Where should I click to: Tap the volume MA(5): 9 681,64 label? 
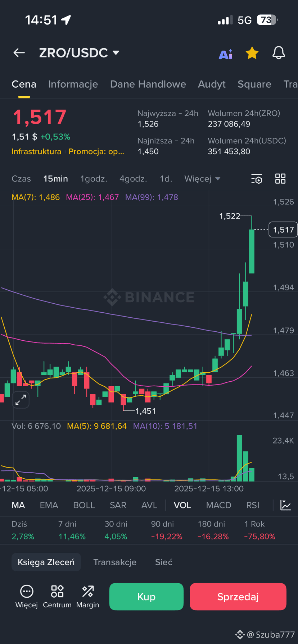97,426
